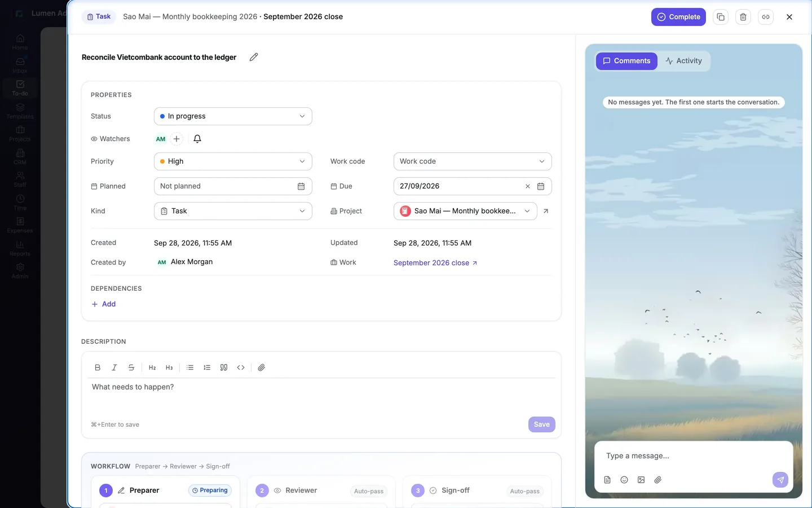Click the Not planned date field
Viewport: 812px width, 508px height.
[x=233, y=186]
